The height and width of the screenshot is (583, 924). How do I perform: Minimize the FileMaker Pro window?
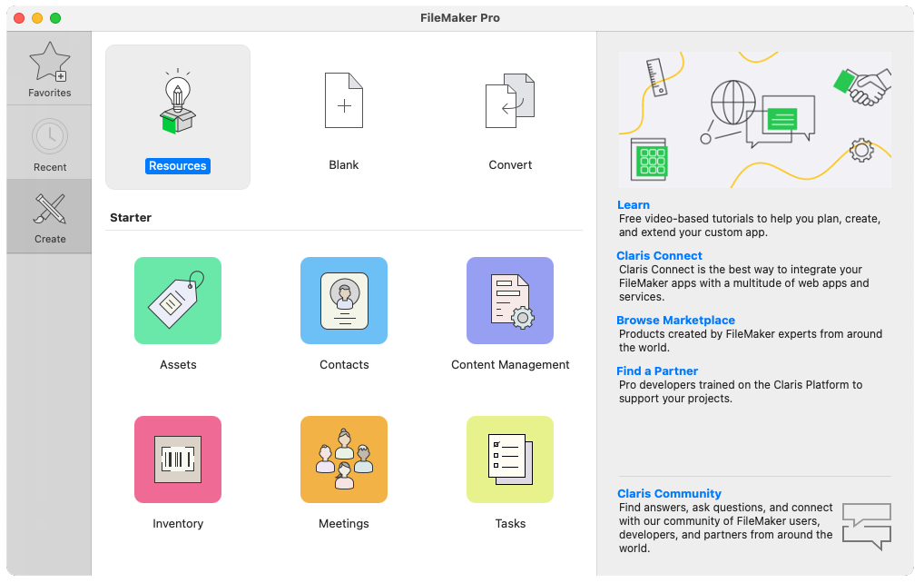tap(37, 18)
